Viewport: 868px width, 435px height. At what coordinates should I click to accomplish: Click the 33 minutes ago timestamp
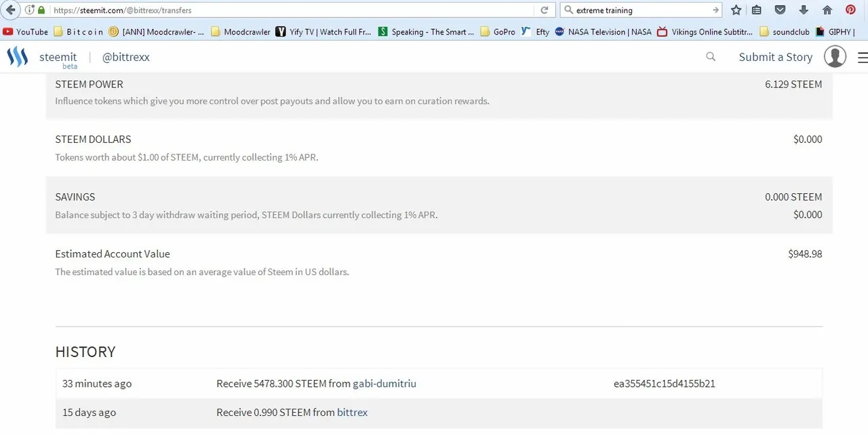[97, 384]
